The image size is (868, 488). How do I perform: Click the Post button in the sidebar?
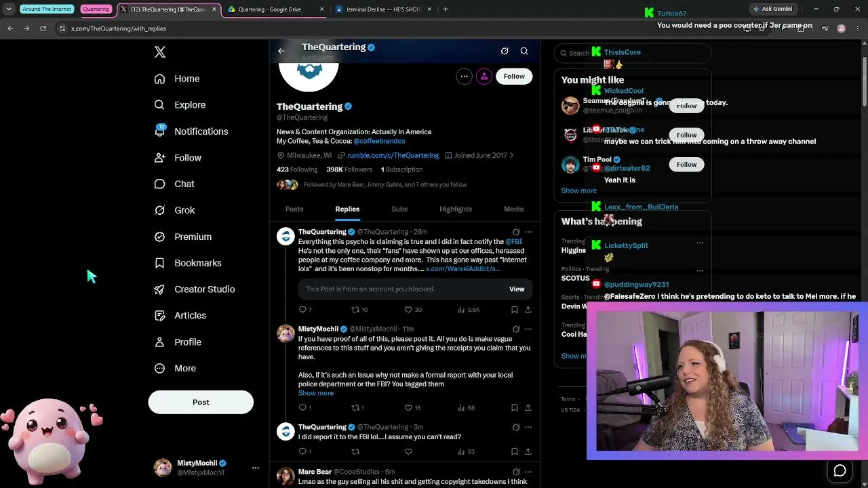pos(201,402)
